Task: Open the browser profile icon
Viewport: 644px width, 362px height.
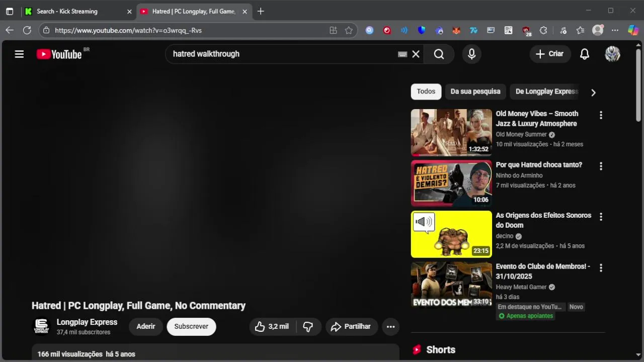Action: coord(598,30)
